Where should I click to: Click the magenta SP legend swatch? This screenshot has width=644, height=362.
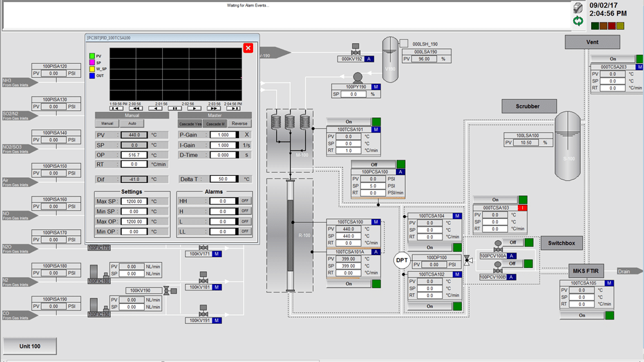tap(92, 62)
